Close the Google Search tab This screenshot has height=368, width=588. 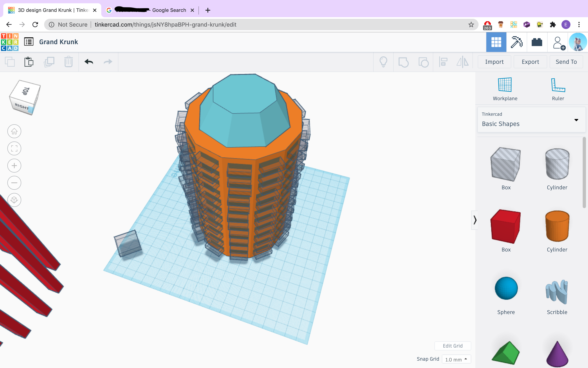192,10
